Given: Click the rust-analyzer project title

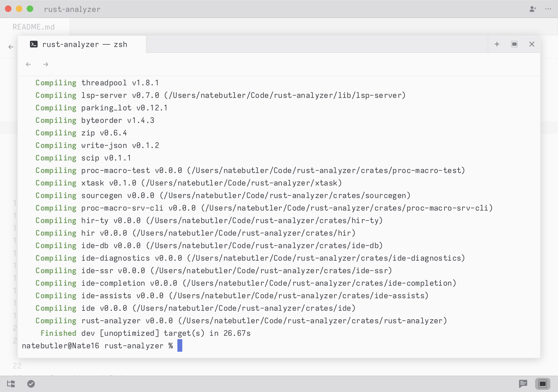Looking at the screenshot, I should tap(72, 10).
